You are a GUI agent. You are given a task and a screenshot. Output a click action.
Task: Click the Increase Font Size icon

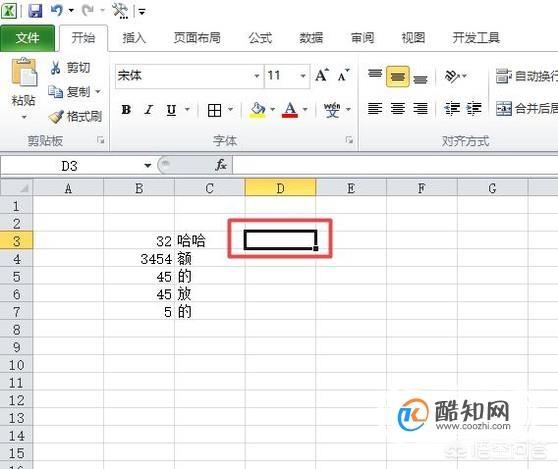(322, 75)
